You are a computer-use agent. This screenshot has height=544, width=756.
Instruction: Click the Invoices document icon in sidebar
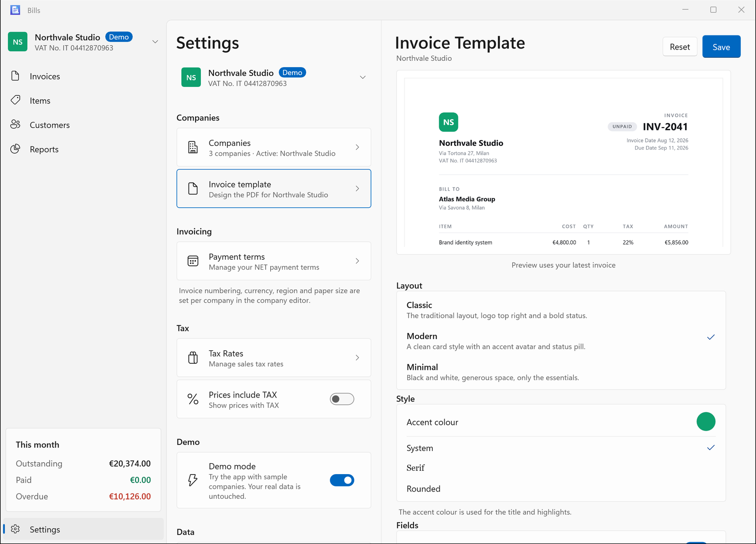pos(15,76)
